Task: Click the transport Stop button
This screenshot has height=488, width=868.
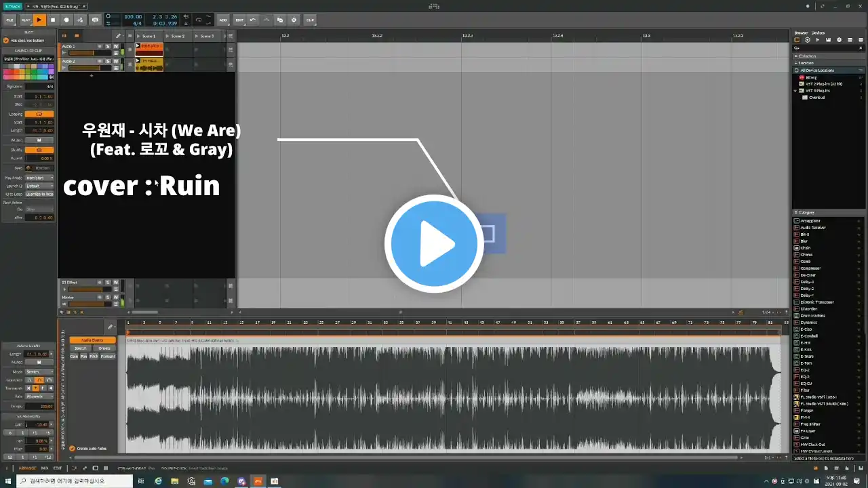Action: [x=53, y=20]
